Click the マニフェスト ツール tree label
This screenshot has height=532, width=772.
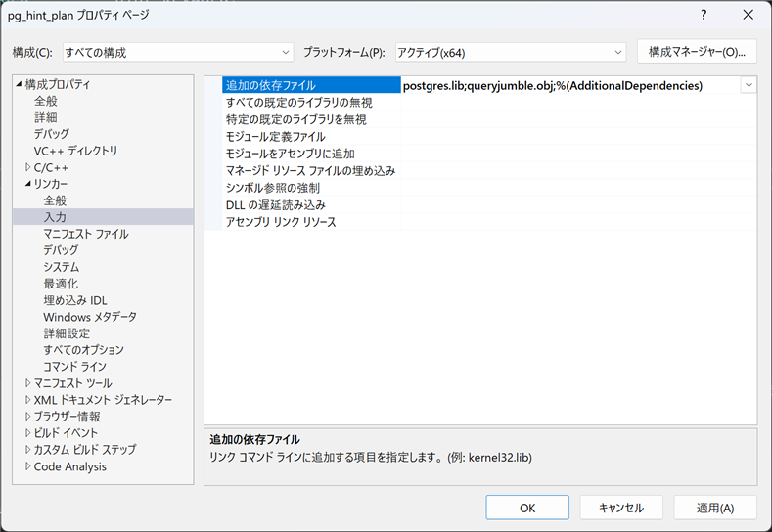pyautogui.click(x=72, y=383)
